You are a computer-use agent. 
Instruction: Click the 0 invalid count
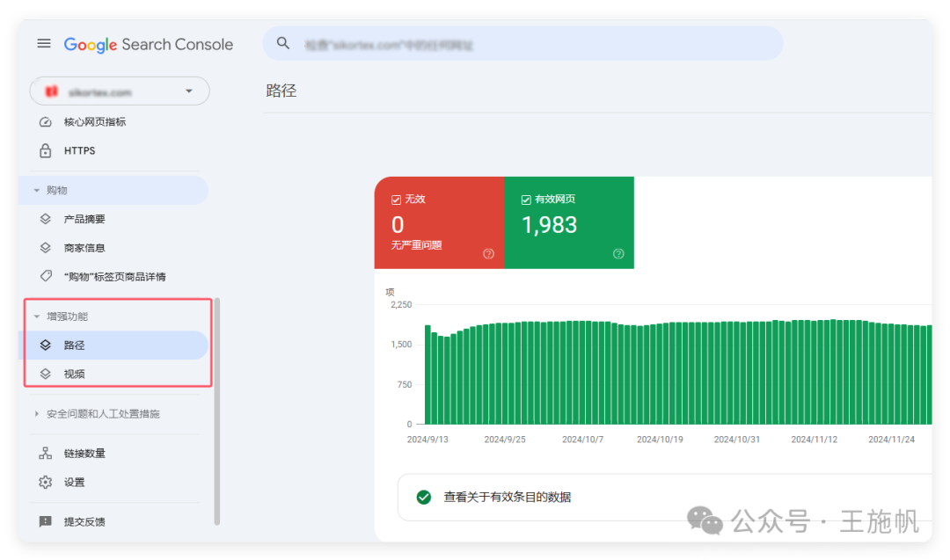click(398, 225)
